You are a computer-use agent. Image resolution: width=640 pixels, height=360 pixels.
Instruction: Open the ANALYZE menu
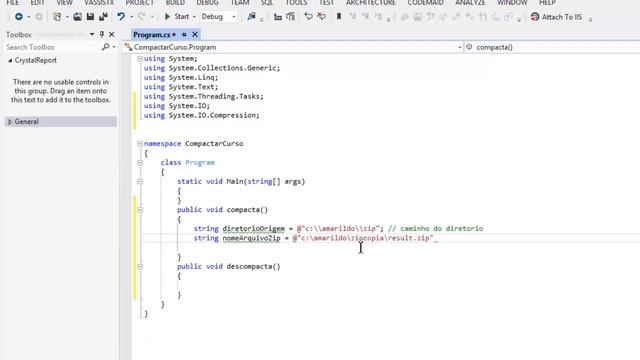tap(470, 3)
